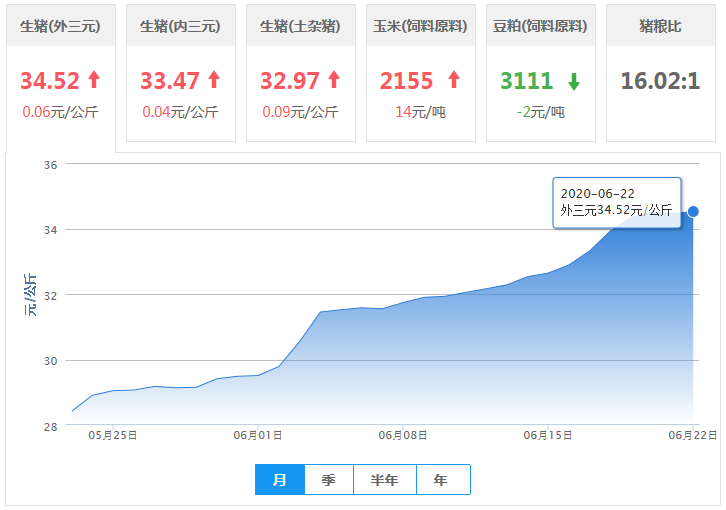Viewport: 726px width, 510px height.
Task: Open the 猪粮比 tab
Action: (x=660, y=26)
